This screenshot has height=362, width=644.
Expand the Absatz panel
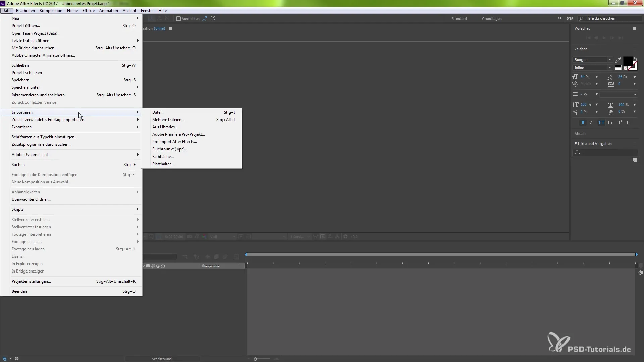pos(580,134)
